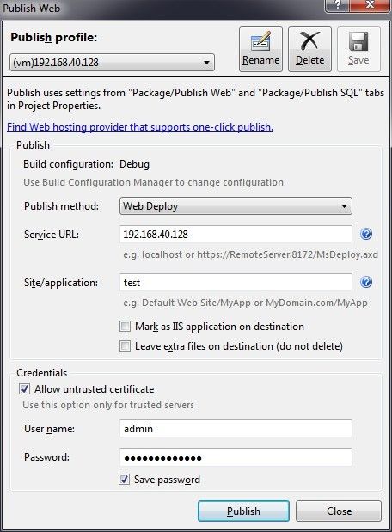
Task: Click the Rename profile icon button
Action: tap(260, 49)
